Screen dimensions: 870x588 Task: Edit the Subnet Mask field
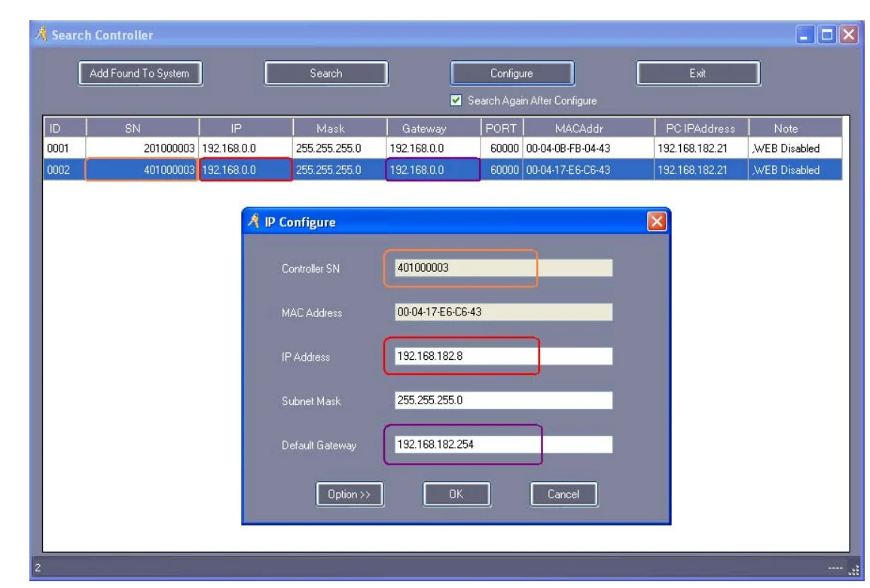503,400
